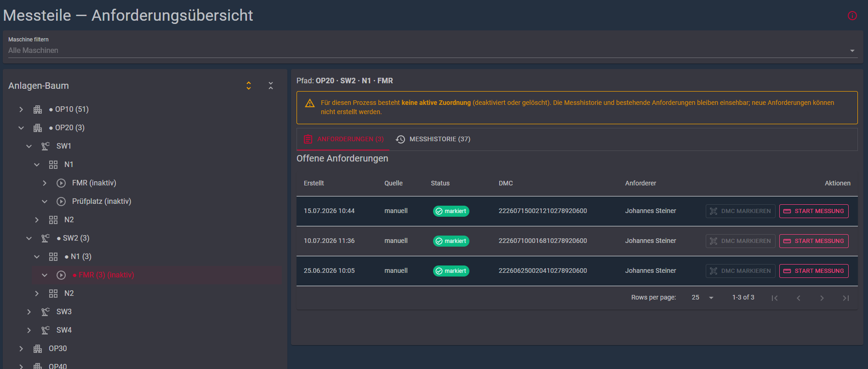This screenshot has height=369, width=868.
Task: Click the robot arm icon next to SW2 (3)
Action: pyautogui.click(x=46, y=238)
